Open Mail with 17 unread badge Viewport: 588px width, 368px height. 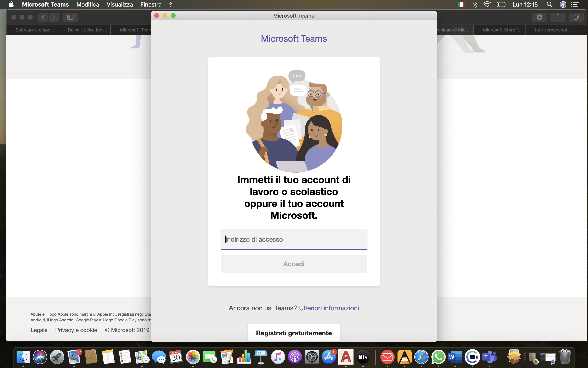[x=74, y=357]
